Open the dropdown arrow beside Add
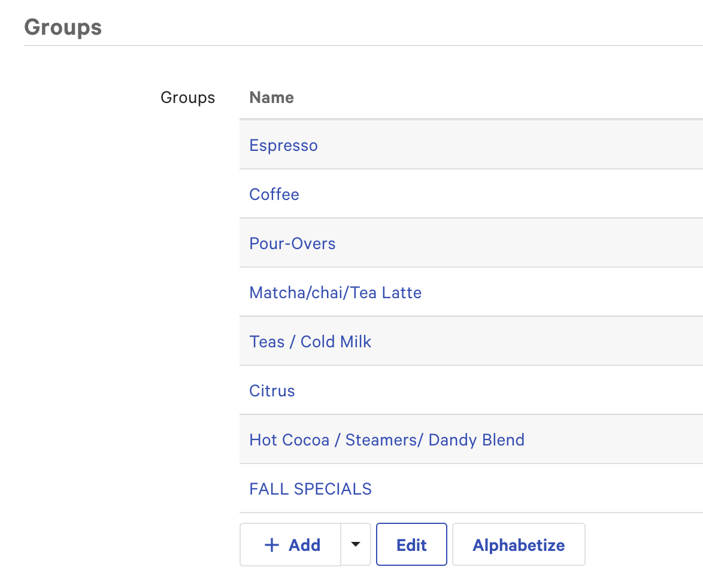The width and height of the screenshot is (703, 588). pos(356,544)
